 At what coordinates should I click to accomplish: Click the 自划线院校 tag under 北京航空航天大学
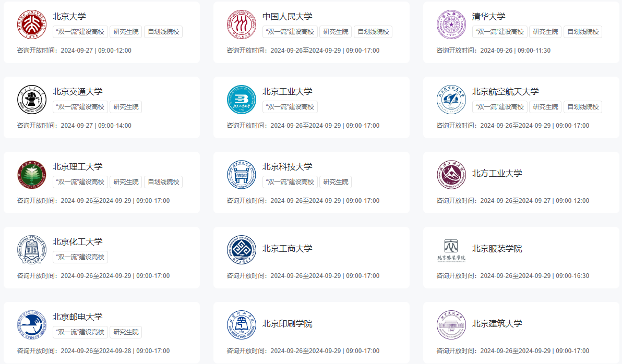(583, 107)
